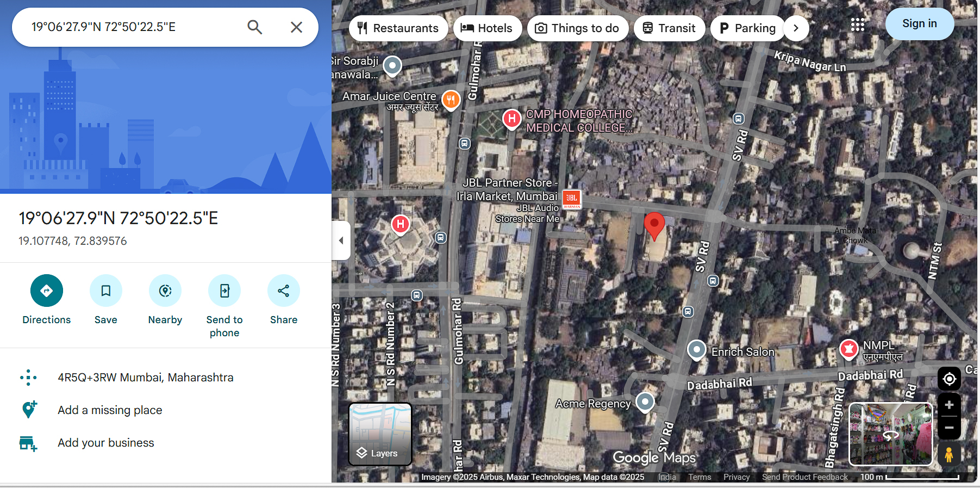
Task: Open the Street View photo thumbnail
Action: [x=891, y=434]
